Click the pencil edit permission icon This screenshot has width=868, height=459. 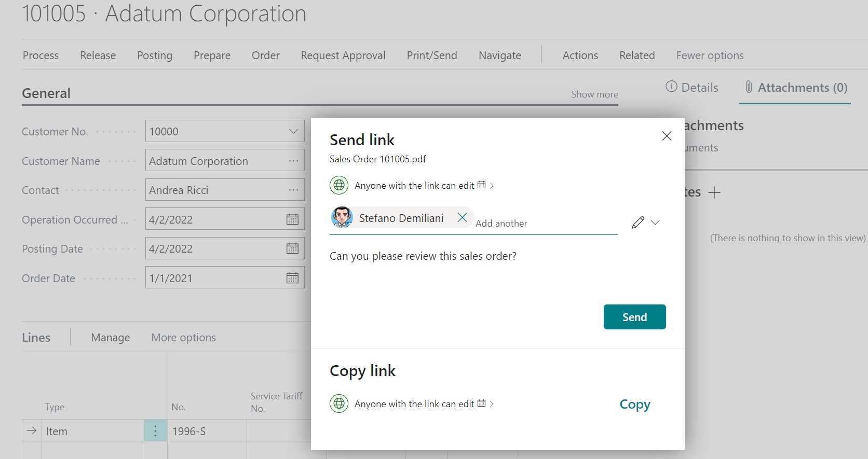point(638,222)
